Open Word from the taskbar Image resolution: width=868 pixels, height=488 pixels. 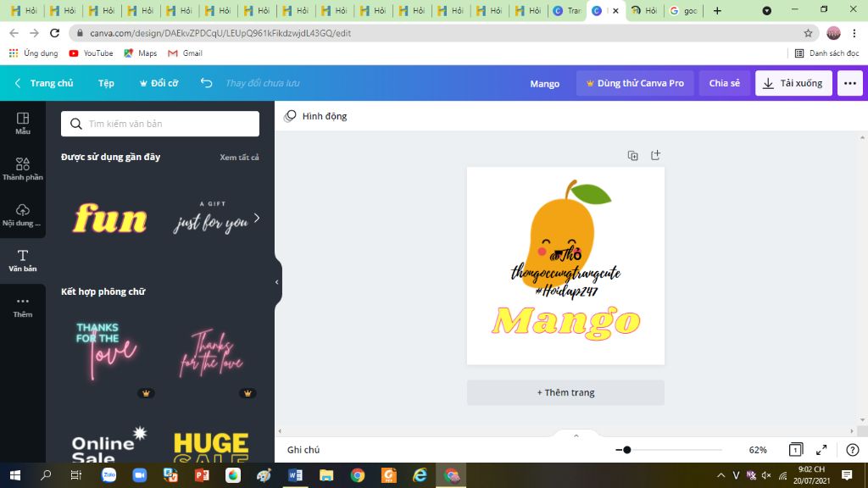295,475
